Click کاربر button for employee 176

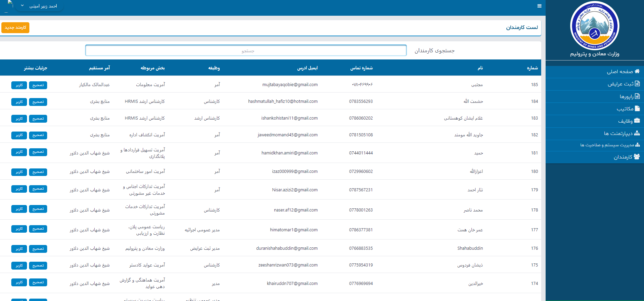pyautogui.click(x=19, y=249)
